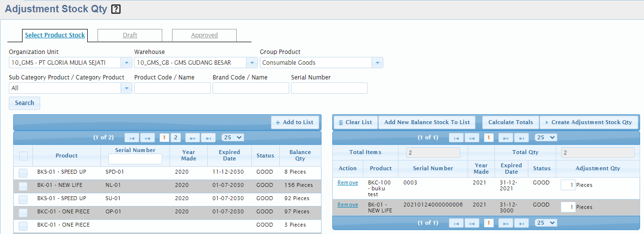Screen dimensions: 644x234
Task: Go to next page in bottom right paginator
Action: pos(505,223)
